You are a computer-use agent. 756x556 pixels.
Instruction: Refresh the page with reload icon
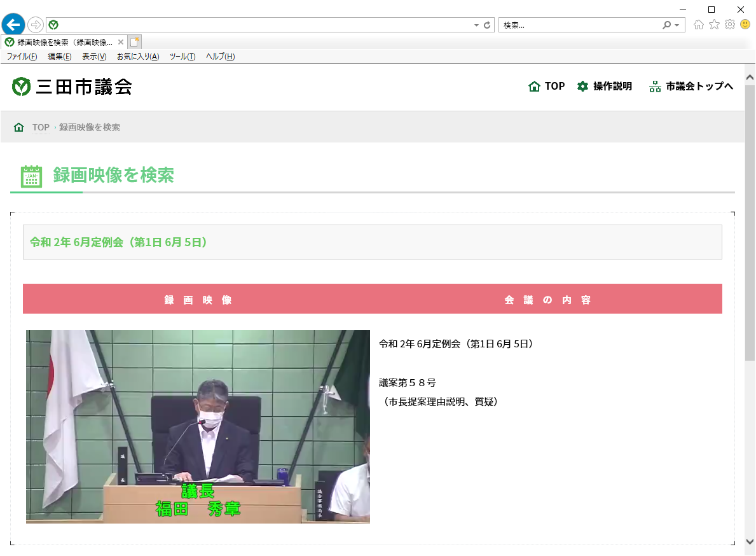coord(488,25)
